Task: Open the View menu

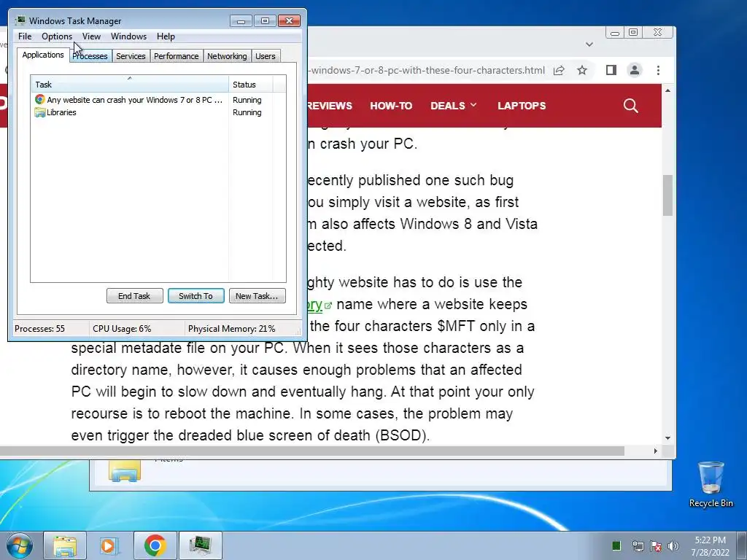Action: [91, 36]
